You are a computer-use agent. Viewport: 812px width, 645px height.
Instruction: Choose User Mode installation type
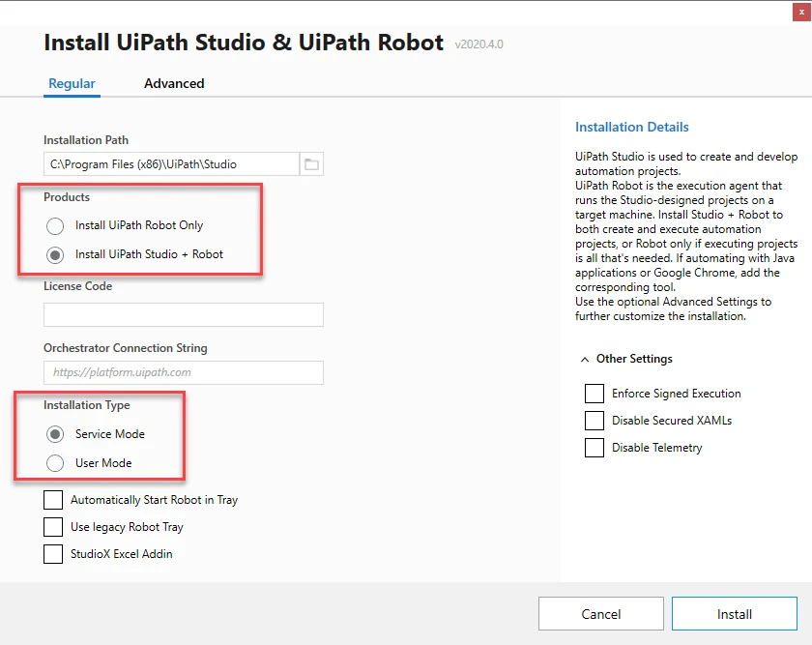coord(55,463)
